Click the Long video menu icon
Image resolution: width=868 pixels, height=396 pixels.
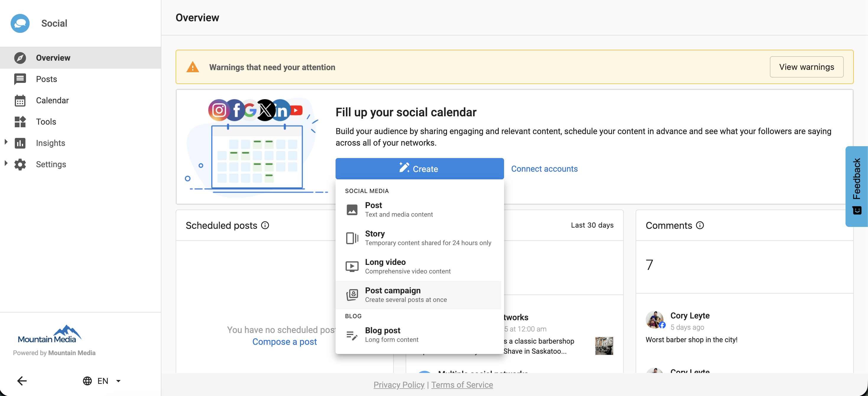point(352,266)
